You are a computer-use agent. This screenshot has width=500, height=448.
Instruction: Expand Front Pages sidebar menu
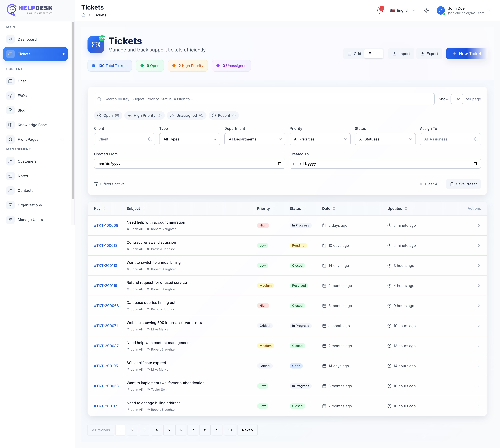pos(63,140)
